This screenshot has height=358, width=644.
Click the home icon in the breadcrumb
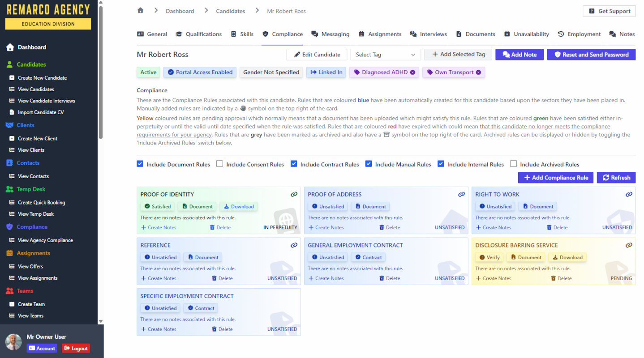tap(141, 10)
